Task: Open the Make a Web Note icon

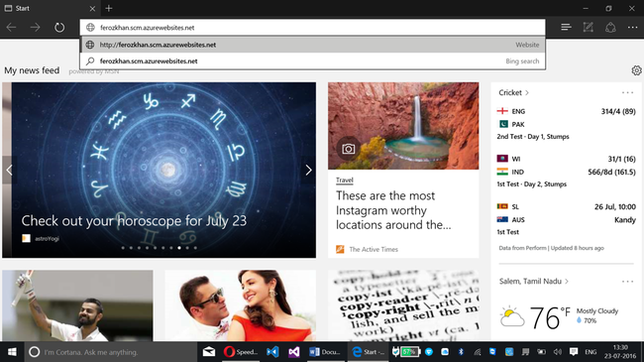Action: [x=589, y=27]
